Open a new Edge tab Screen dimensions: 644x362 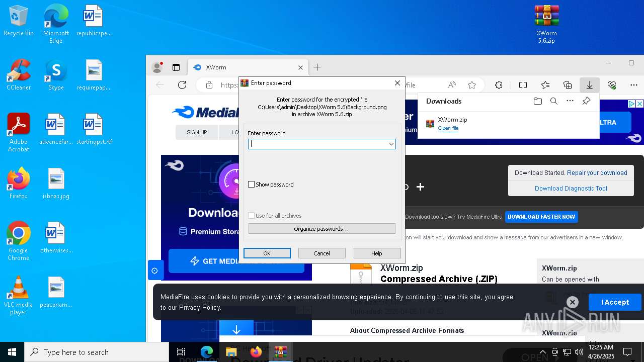(317, 67)
